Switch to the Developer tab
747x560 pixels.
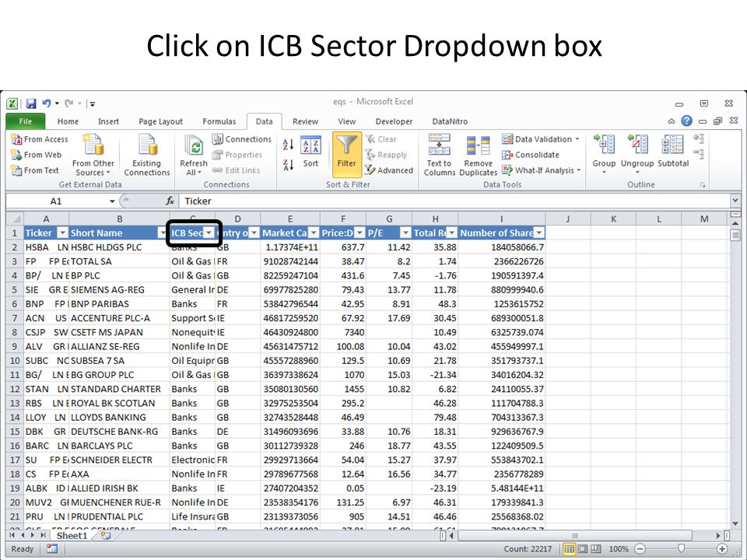click(394, 121)
